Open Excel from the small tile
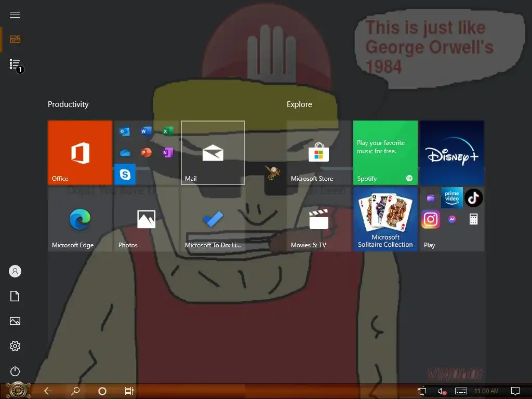 (x=168, y=130)
